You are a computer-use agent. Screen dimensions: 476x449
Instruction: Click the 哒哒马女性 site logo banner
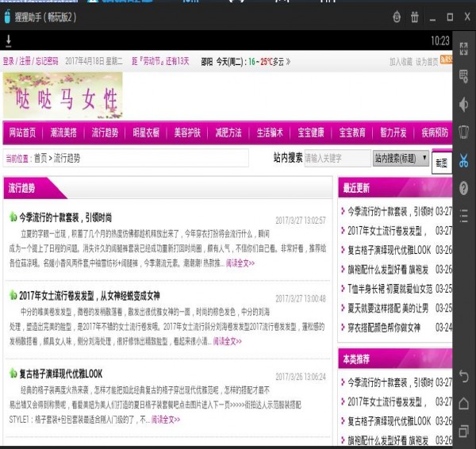pos(63,95)
